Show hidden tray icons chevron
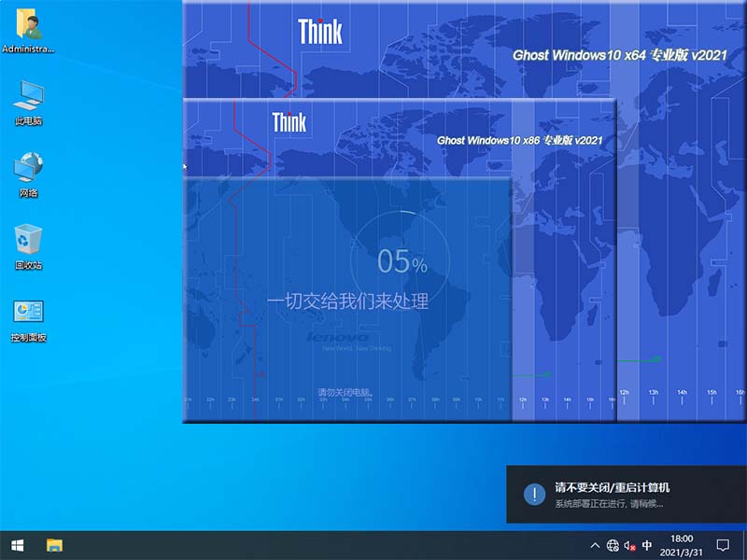The height and width of the screenshot is (560, 747). (595, 545)
